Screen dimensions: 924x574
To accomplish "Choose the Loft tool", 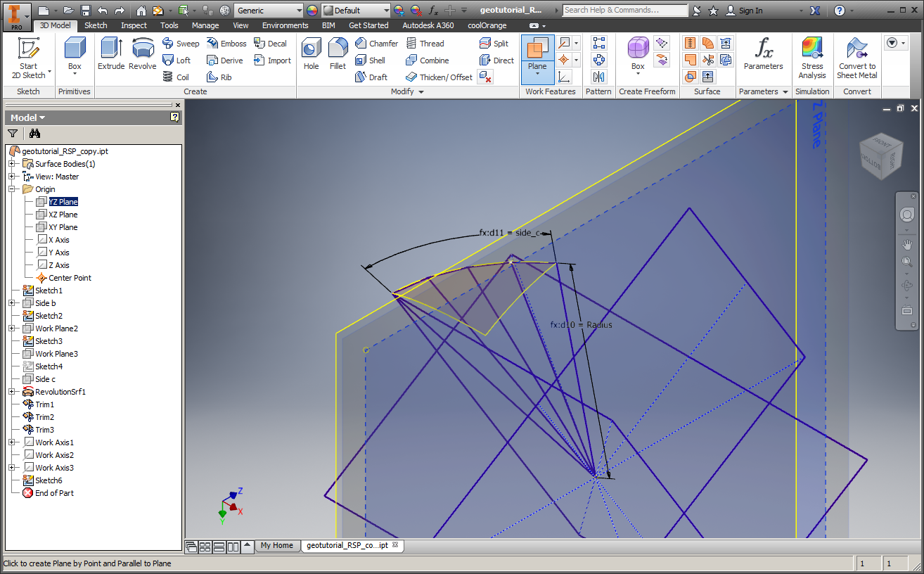I will pos(177,60).
